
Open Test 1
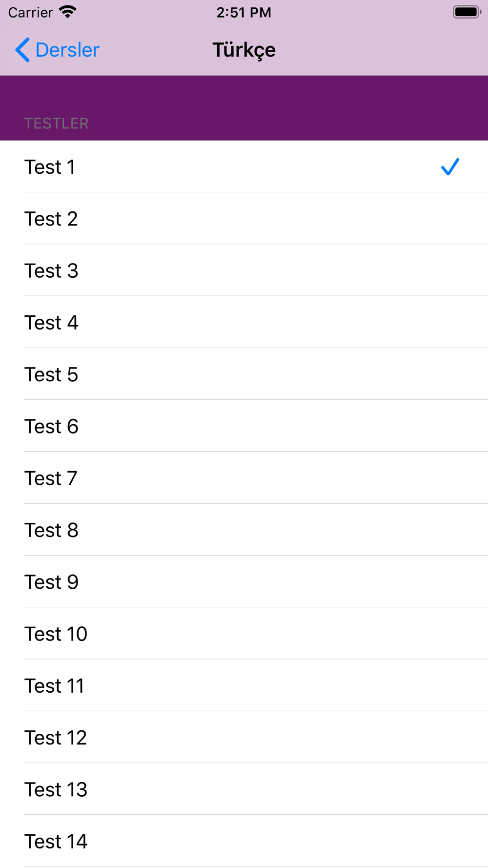tap(244, 166)
